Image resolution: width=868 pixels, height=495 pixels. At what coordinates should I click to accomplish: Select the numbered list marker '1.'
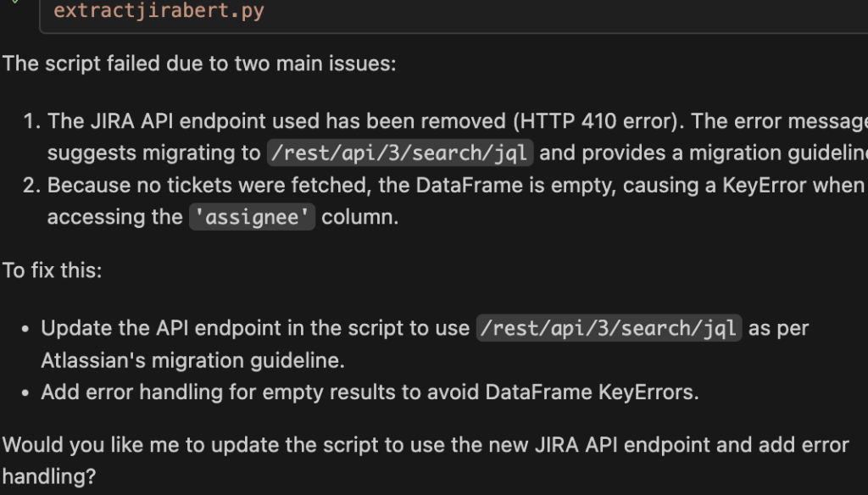point(31,121)
